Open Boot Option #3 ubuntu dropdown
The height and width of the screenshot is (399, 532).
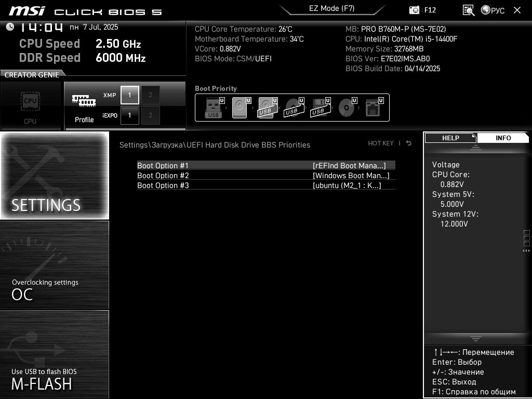[x=347, y=185]
